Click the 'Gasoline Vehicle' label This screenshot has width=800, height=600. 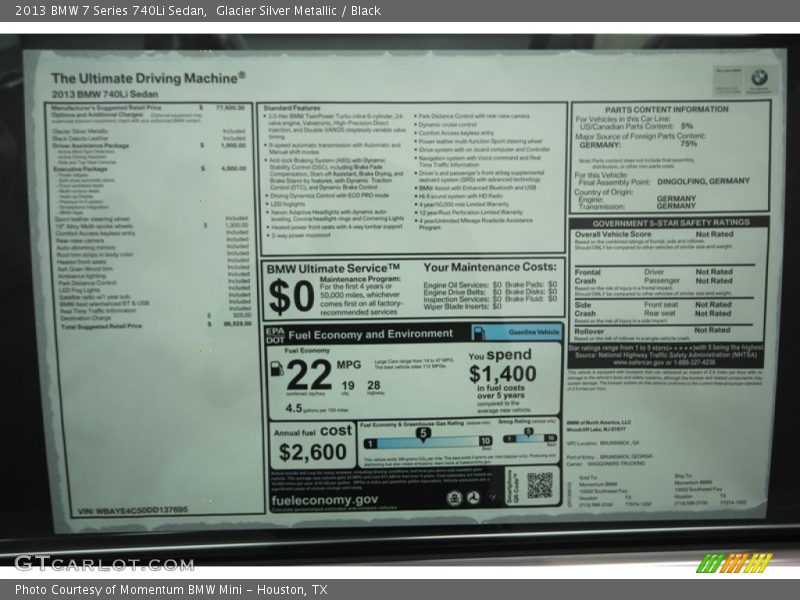(x=534, y=332)
